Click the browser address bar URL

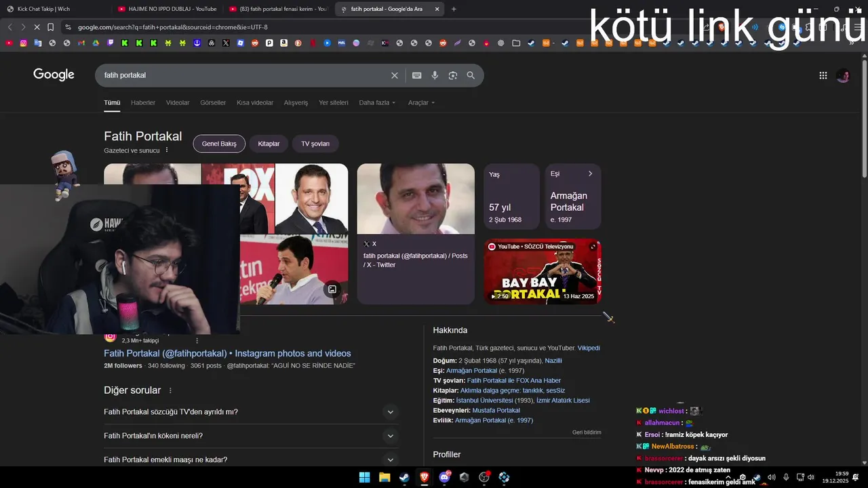(x=173, y=27)
